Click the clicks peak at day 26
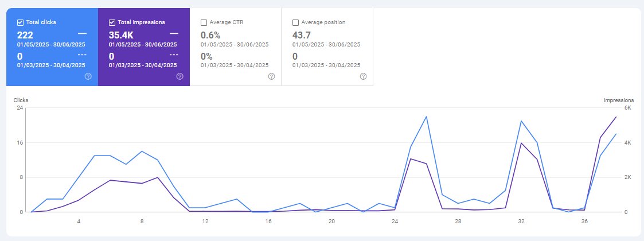This screenshot has height=241, width=644. pos(426,116)
